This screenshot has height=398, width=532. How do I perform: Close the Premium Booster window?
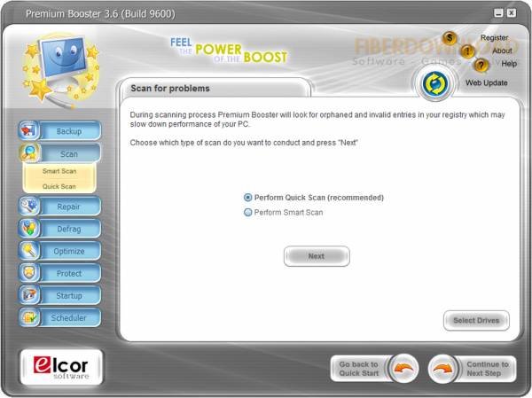[512, 13]
